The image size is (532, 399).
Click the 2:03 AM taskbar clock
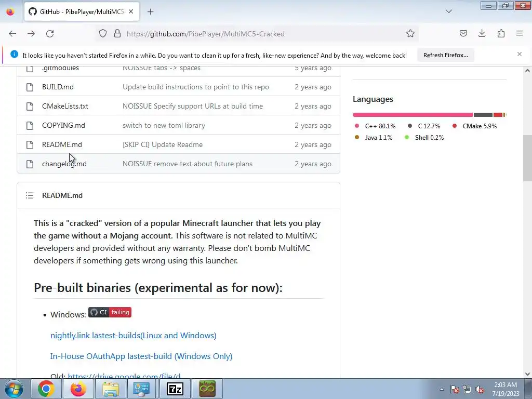(x=506, y=389)
